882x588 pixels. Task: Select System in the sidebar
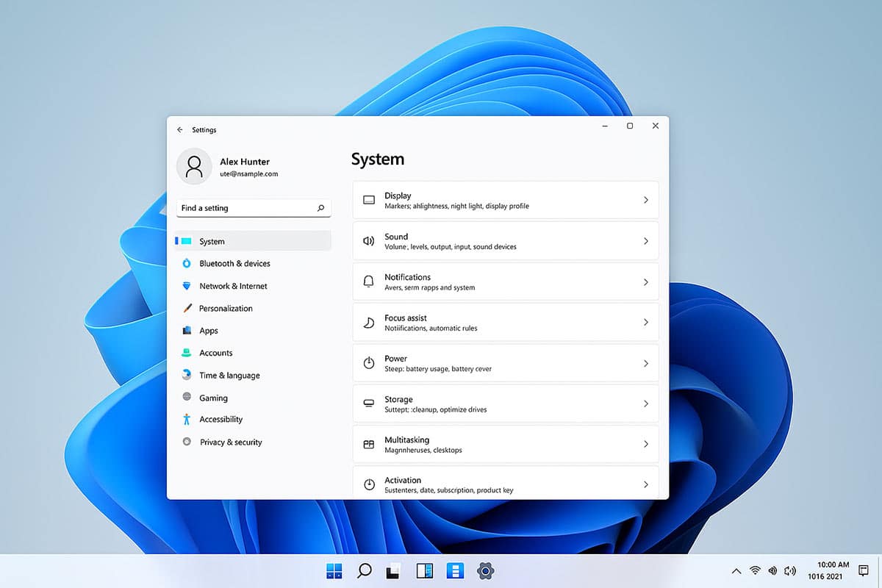click(253, 241)
